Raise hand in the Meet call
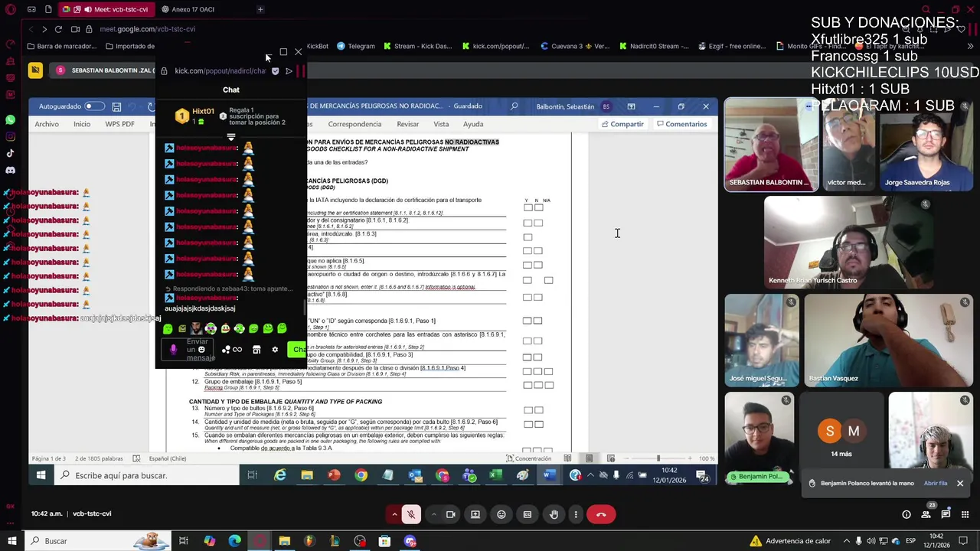This screenshot has width=980, height=551. click(x=554, y=514)
